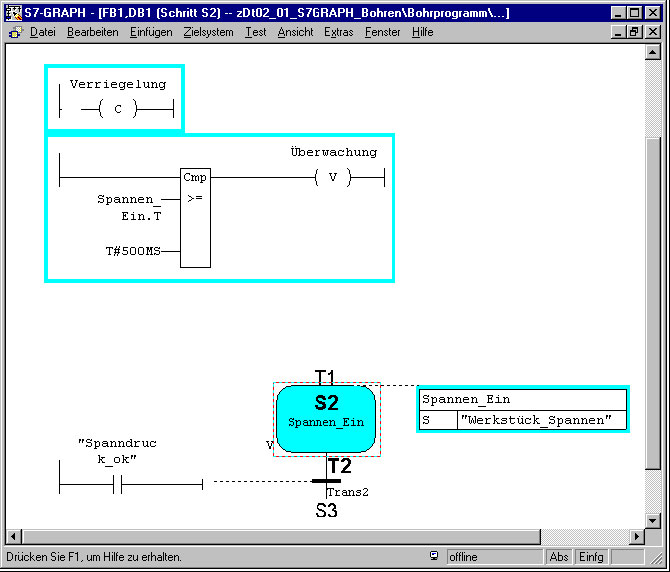Click the offline status indicator icon
The width and height of the screenshot is (670, 572).
(433, 556)
